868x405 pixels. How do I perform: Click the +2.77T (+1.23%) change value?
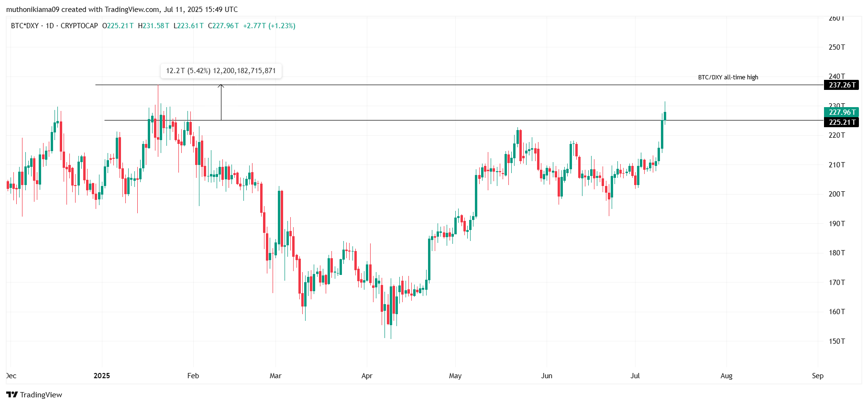coord(269,26)
